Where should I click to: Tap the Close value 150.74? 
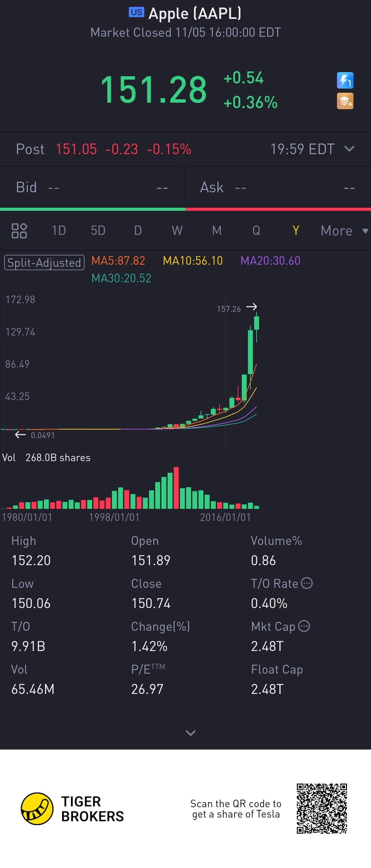[x=151, y=603]
